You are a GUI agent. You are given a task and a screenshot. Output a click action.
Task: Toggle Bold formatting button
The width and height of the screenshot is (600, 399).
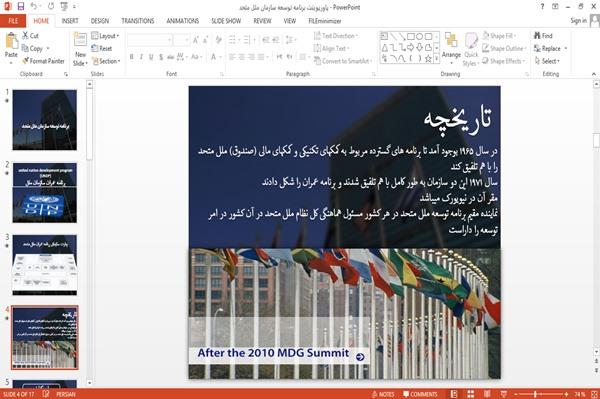tap(132, 57)
